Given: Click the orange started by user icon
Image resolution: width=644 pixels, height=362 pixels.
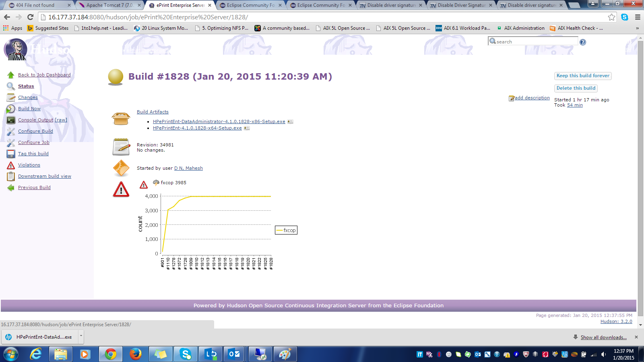Looking at the screenshot, I should [x=121, y=168].
